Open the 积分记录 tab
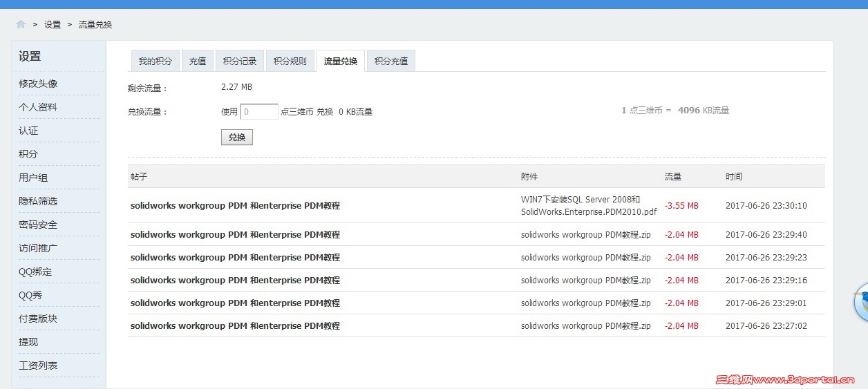The height and width of the screenshot is (389, 868). tap(240, 61)
